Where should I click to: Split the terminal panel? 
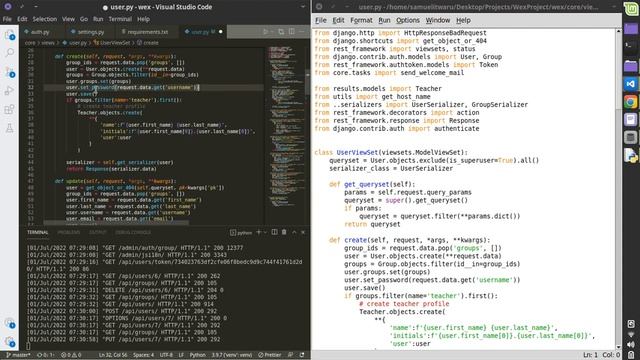274,232
